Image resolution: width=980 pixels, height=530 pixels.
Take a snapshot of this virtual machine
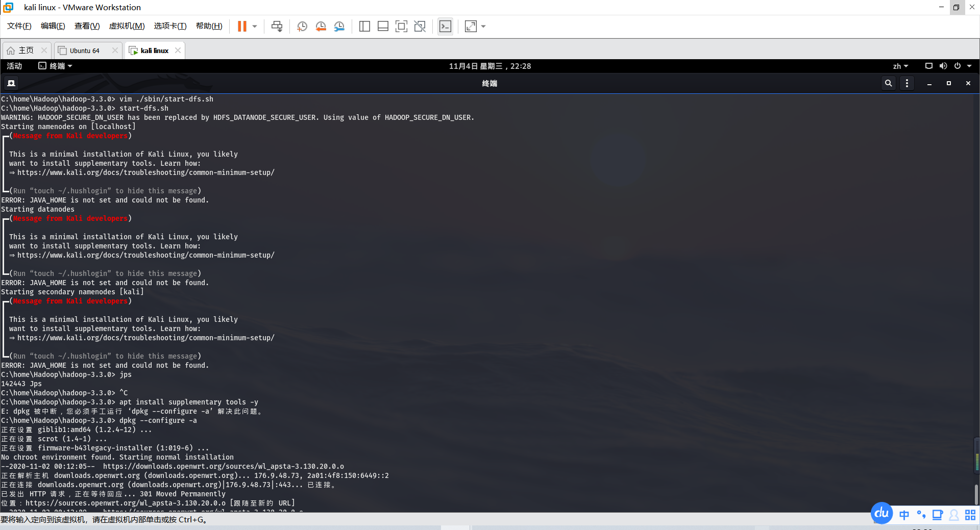(302, 26)
